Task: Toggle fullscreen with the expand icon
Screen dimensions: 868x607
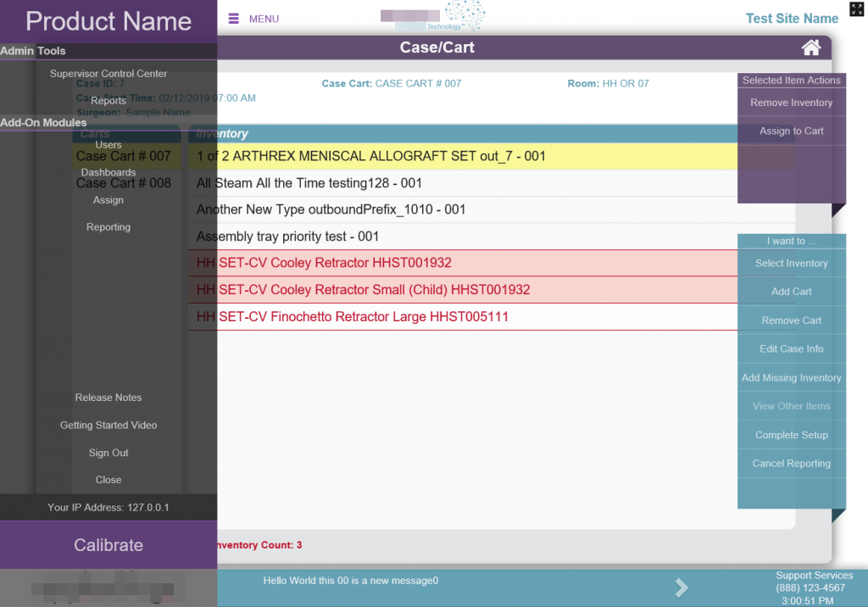Action: click(856, 8)
